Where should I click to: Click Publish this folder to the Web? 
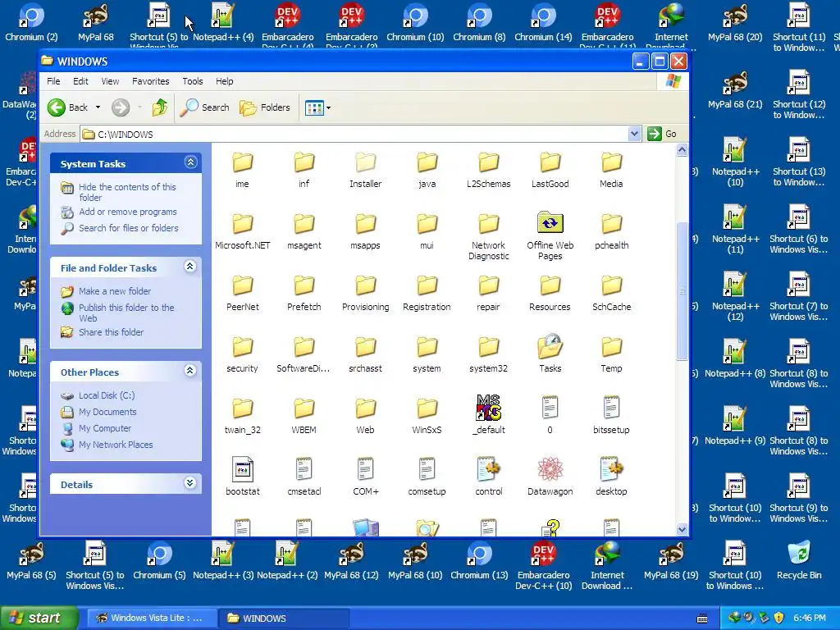tap(126, 313)
